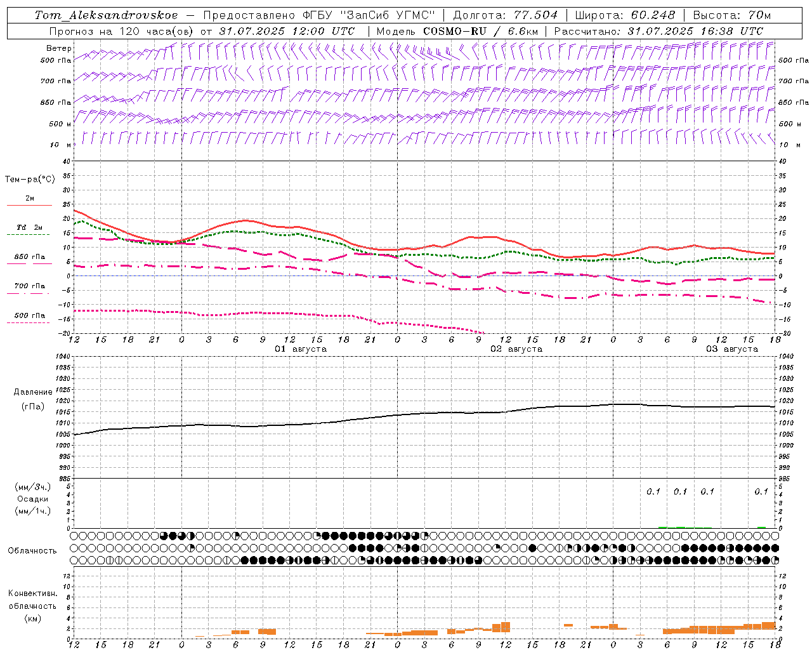Image resolution: width=812 pixels, height=650 pixels.
Task: Click the station title Tom_Aleksandrovskoe
Action: 106,15
